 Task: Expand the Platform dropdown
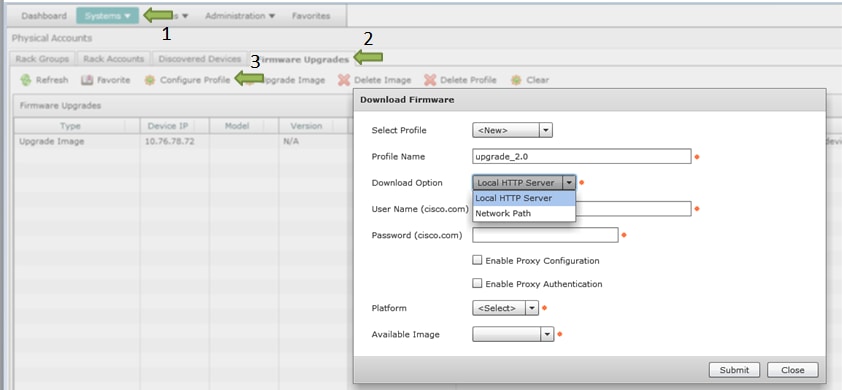[x=505, y=308]
